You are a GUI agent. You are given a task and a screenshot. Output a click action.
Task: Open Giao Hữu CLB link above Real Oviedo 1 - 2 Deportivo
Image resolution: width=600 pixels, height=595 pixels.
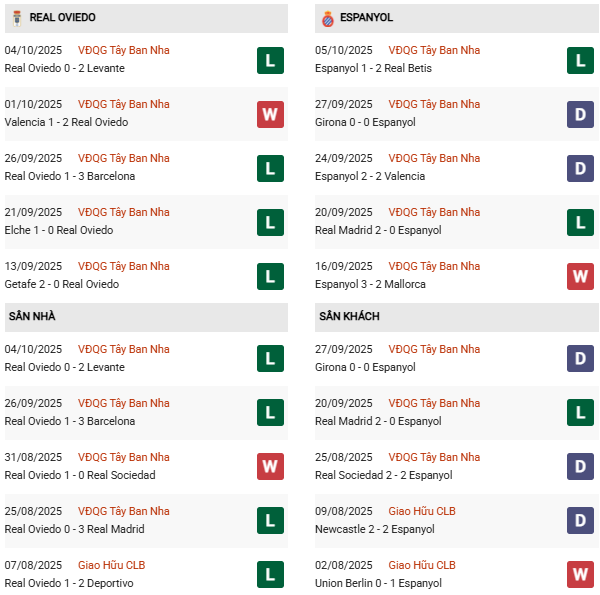[111, 565]
